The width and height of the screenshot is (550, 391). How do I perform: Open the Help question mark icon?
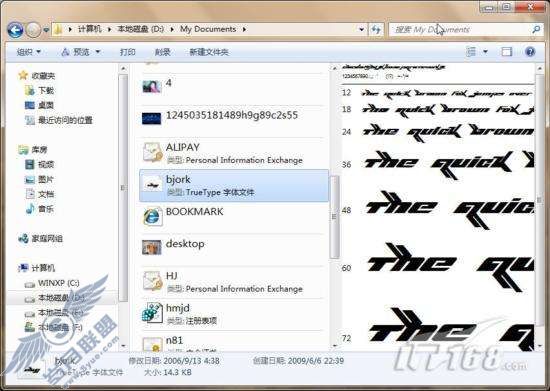(x=530, y=52)
